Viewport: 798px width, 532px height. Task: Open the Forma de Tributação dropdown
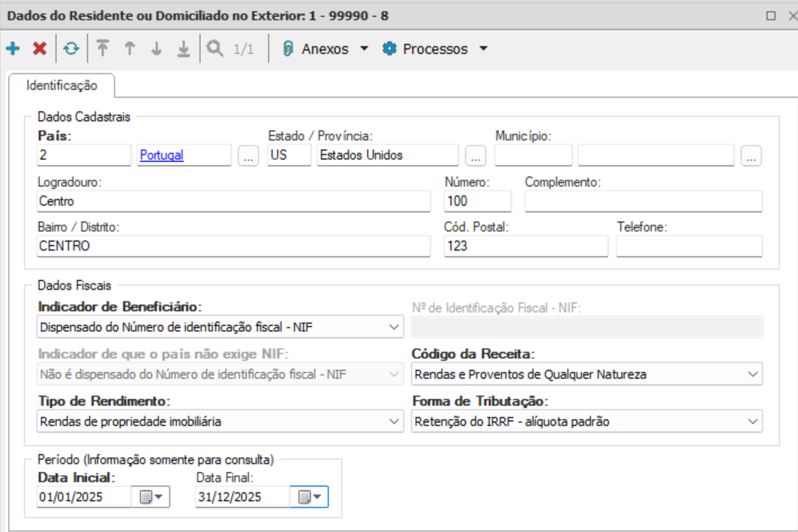(753, 422)
